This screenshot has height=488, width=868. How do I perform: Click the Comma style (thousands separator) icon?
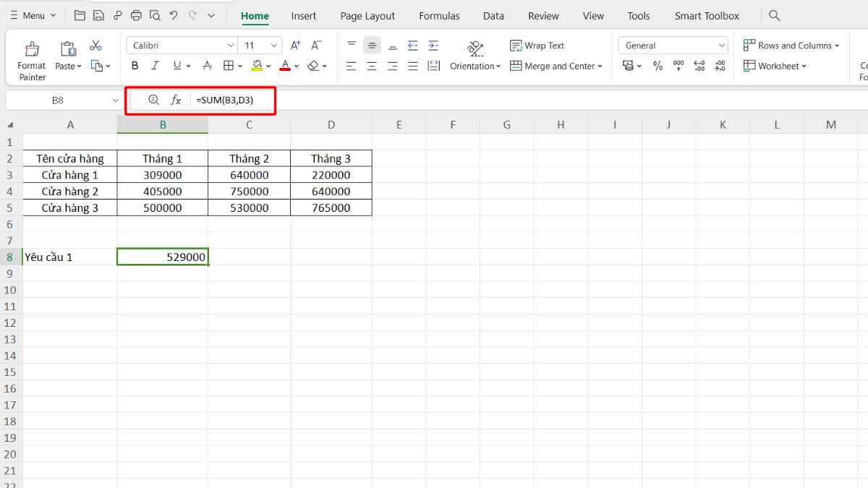pyautogui.click(x=678, y=66)
